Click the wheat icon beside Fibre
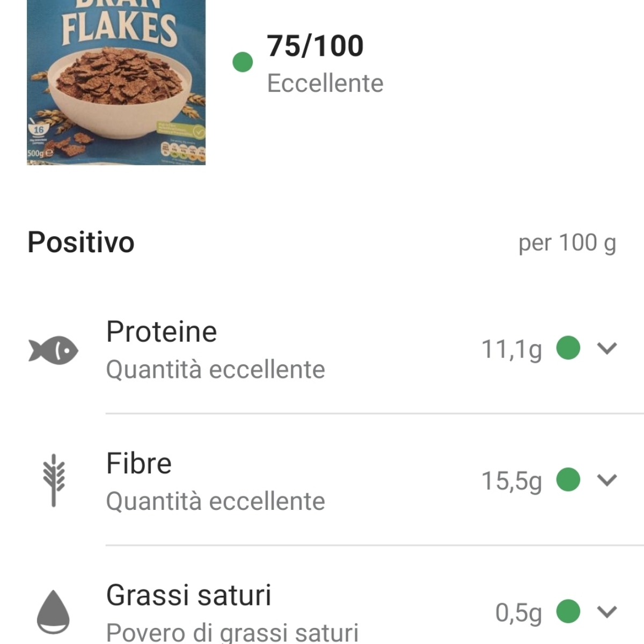This screenshot has height=644, width=644. (x=54, y=481)
